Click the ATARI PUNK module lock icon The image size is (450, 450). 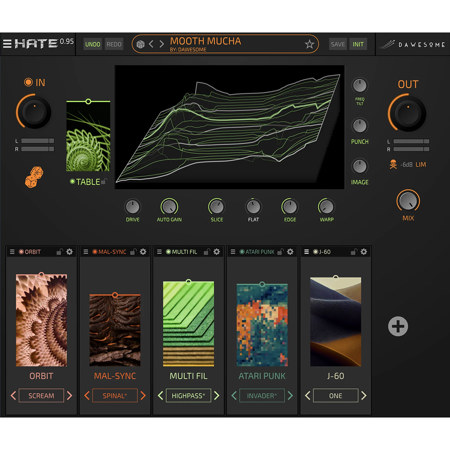click(280, 252)
